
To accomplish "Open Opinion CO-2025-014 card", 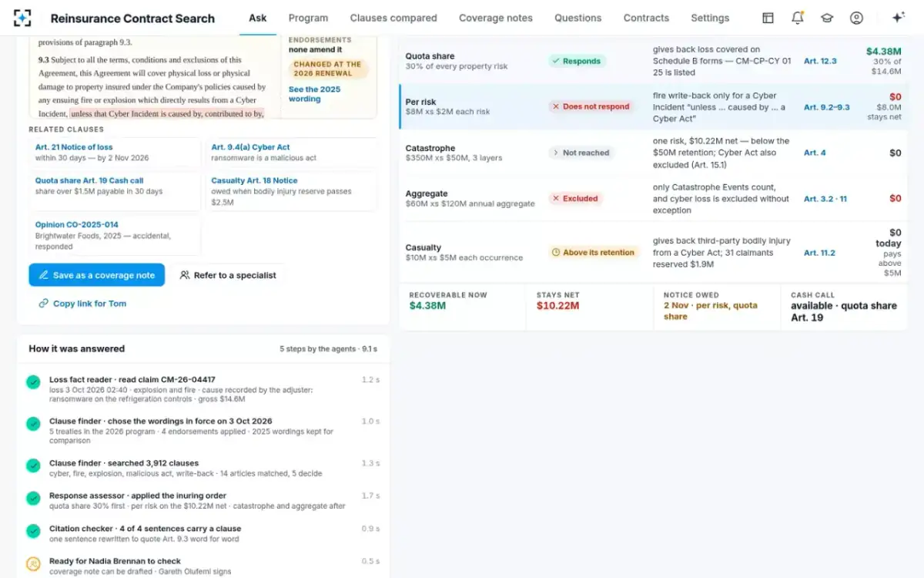I will click(x=114, y=235).
